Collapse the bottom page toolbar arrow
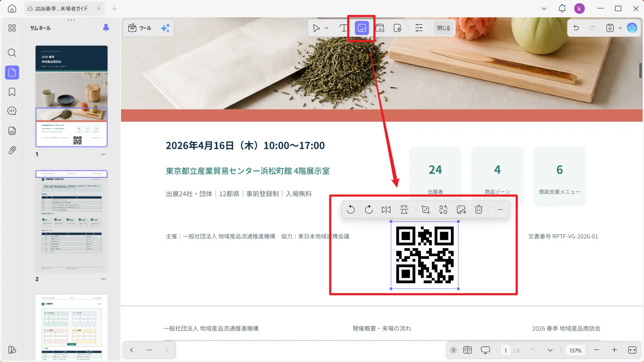Screen dimensions: 644x362 [x=453, y=350]
